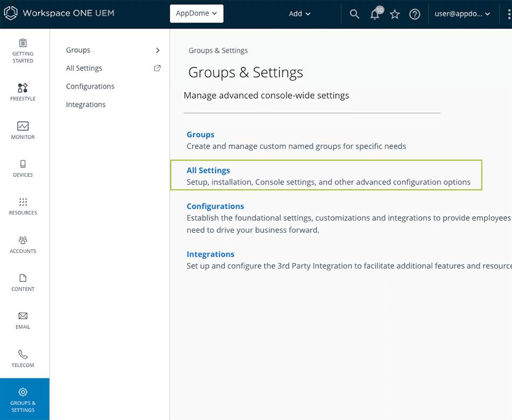Viewport: 512px width, 420px height.
Task: Expand the user account dropdown
Action: coord(462,14)
